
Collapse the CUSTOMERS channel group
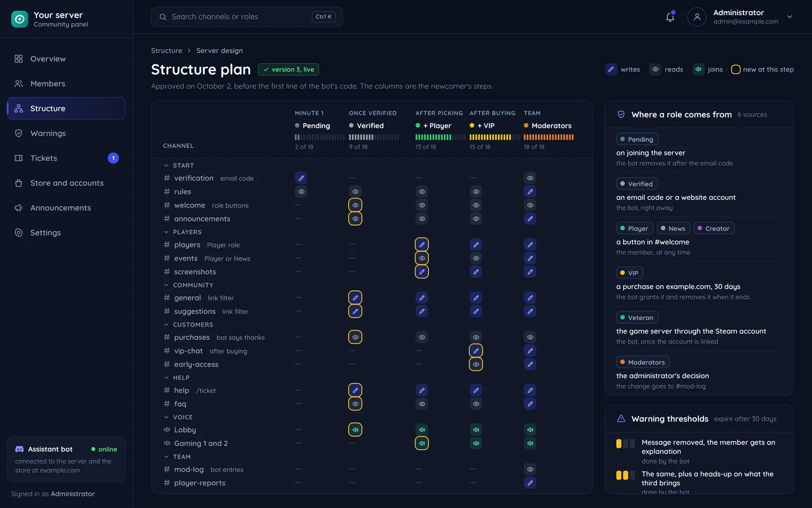click(166, 325)
